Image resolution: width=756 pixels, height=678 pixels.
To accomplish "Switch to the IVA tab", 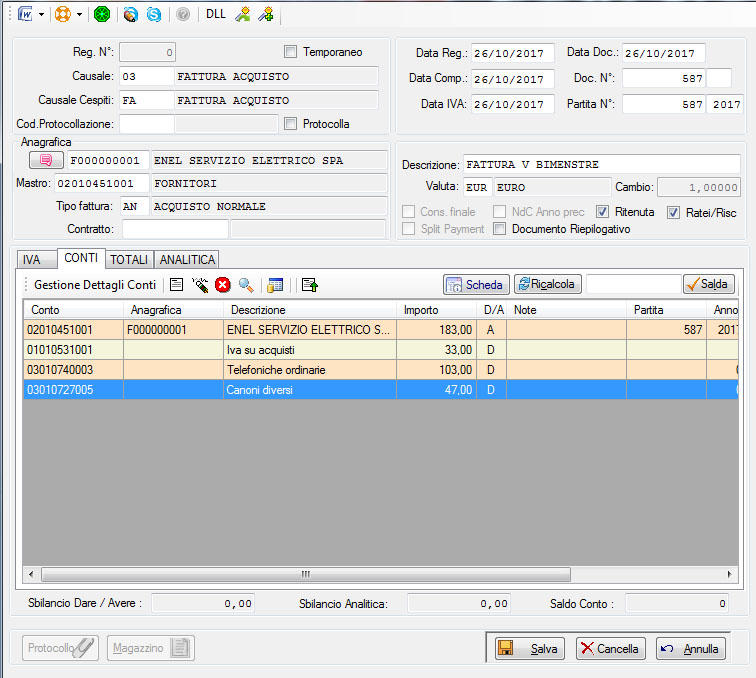I will coord(37,259).
